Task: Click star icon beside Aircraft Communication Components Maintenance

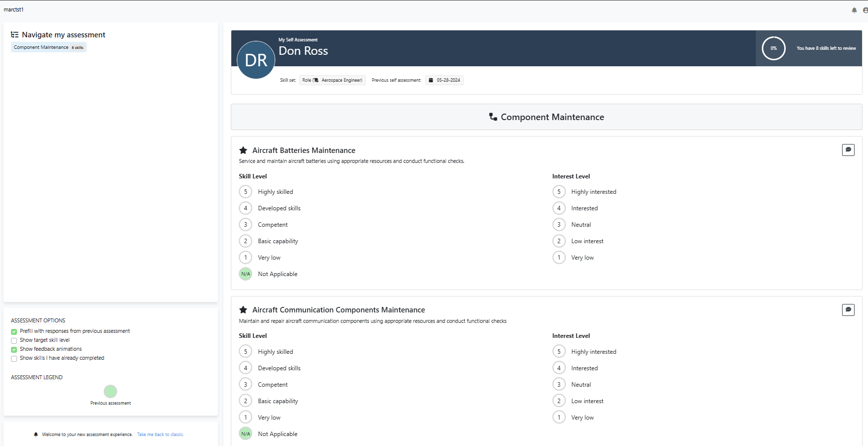Action: click(x=243, y=310)
